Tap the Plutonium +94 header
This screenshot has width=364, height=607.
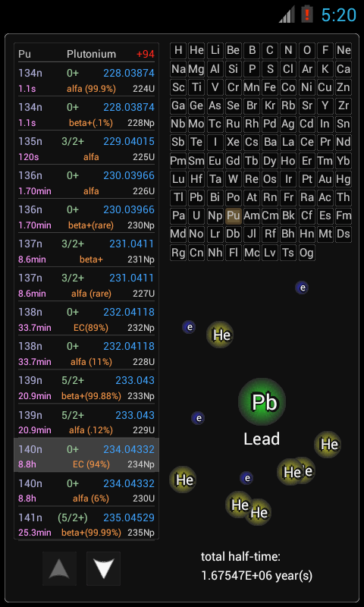(x=86, y=54)
